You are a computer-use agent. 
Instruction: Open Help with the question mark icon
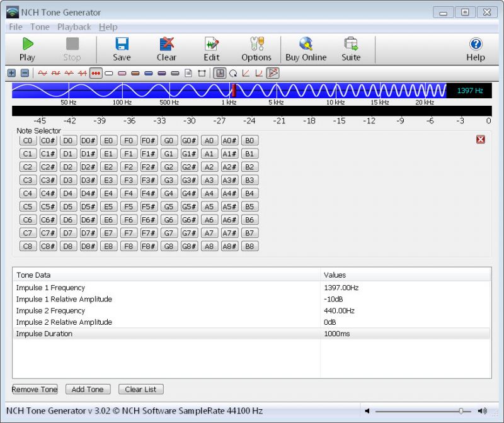coord(476,49)
